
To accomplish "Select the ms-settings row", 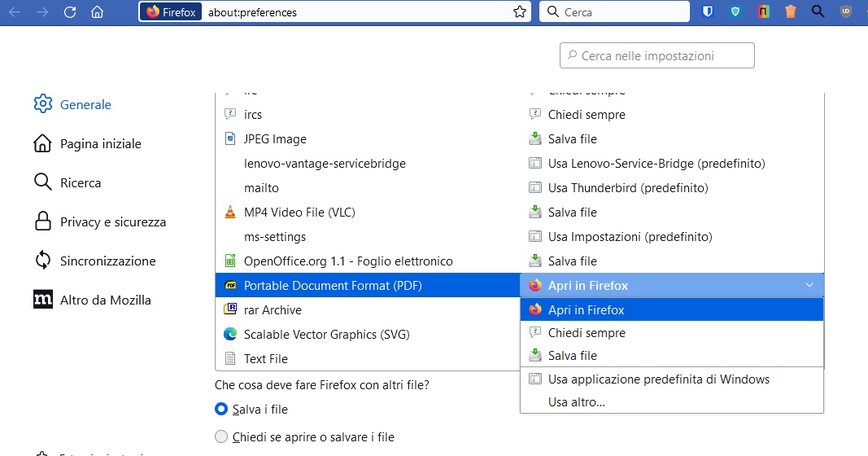I will [368, 237].
